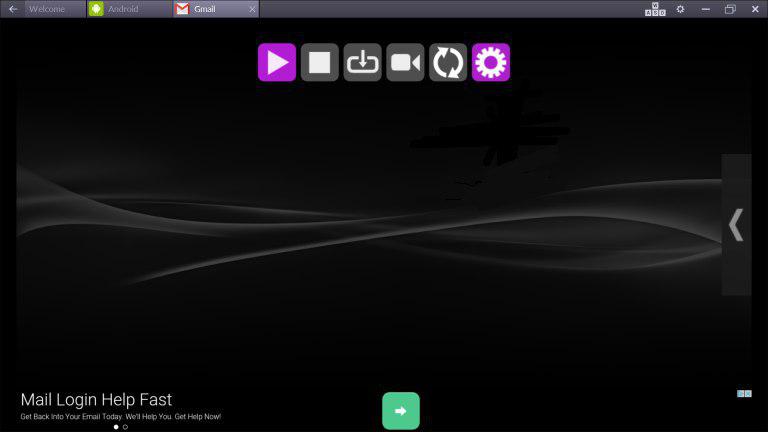Select the second ad page dot
768x432 pixels.
coord(125,427)
